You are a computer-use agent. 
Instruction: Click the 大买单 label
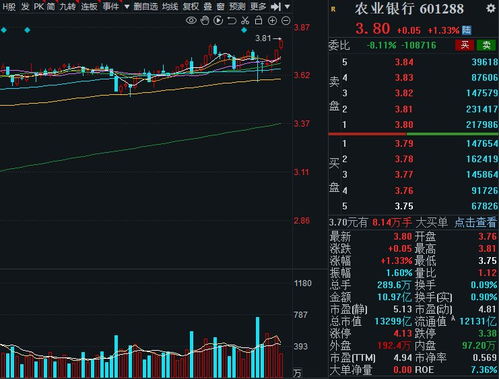[x=431, y=222]
